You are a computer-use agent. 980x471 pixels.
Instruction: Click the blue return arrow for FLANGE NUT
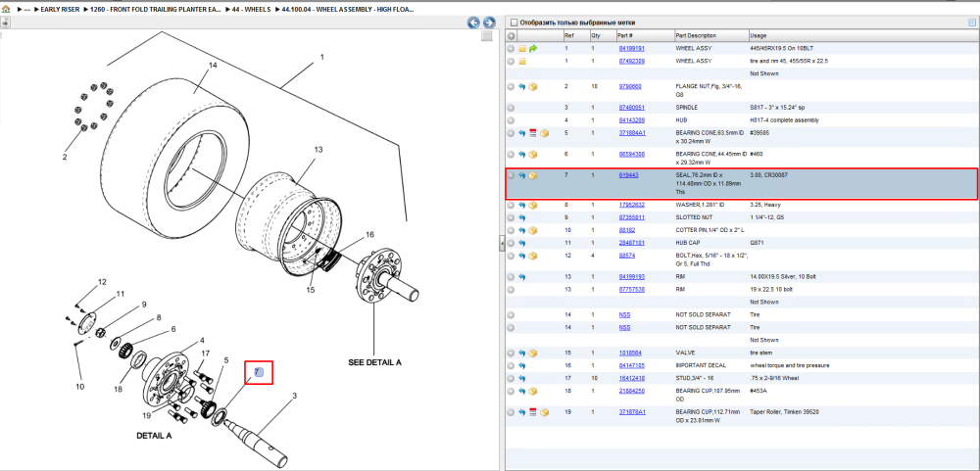(522, 87)
